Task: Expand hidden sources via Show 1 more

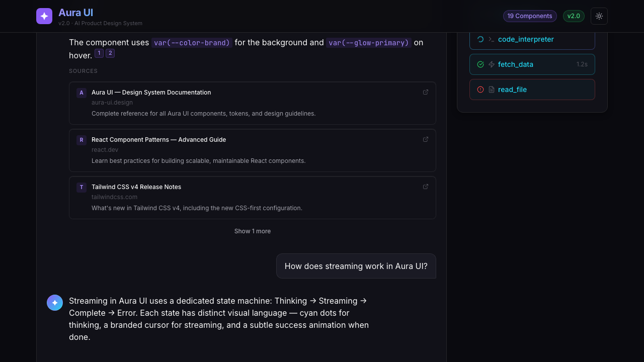Action: point(252,231)
